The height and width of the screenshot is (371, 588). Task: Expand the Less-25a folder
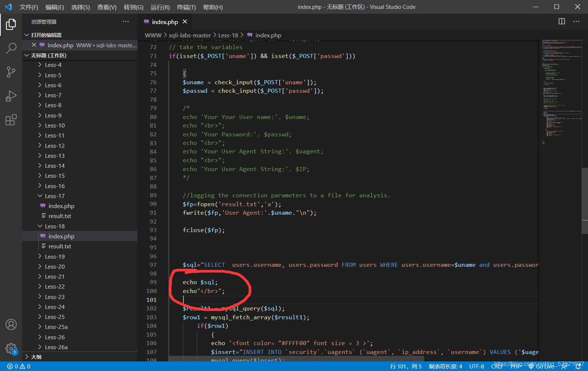point(80,327)
